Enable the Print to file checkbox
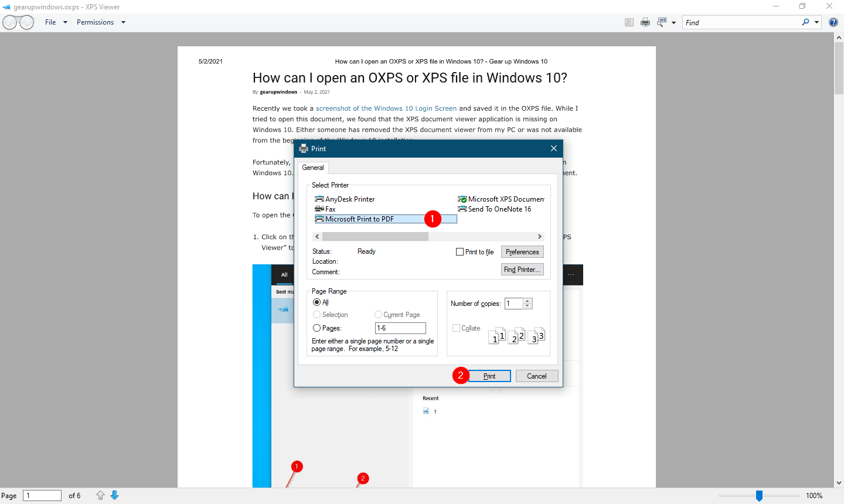 461,251
